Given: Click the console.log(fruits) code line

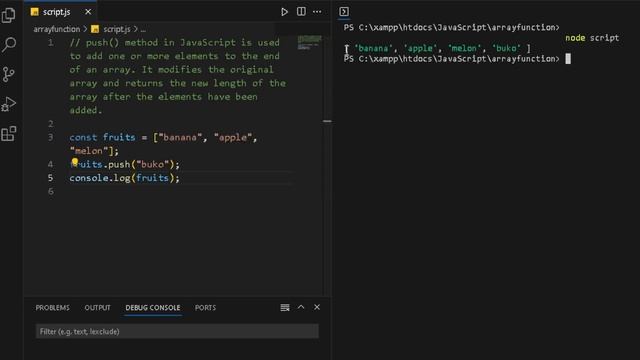Looking at the screenshot, I should click(124, 178).
